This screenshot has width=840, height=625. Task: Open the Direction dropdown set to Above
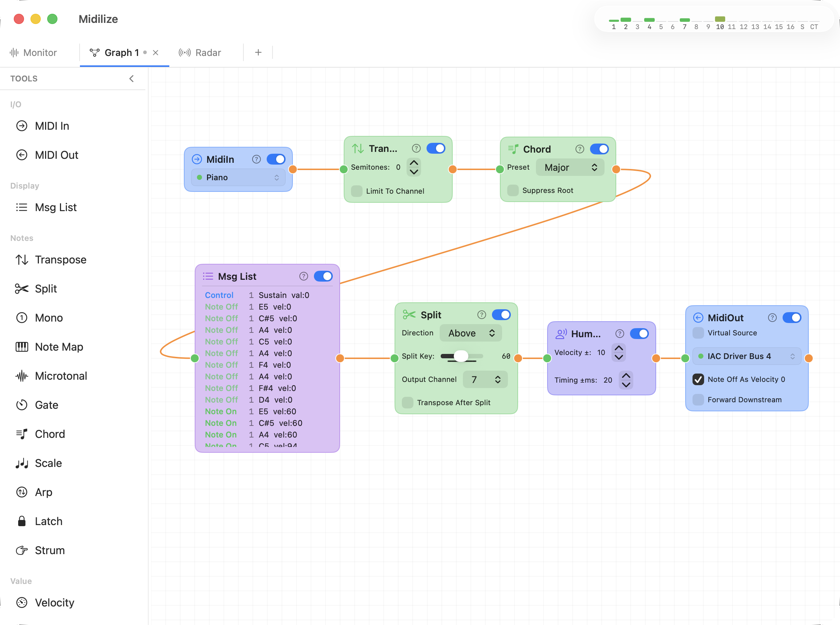coord(471,333)
